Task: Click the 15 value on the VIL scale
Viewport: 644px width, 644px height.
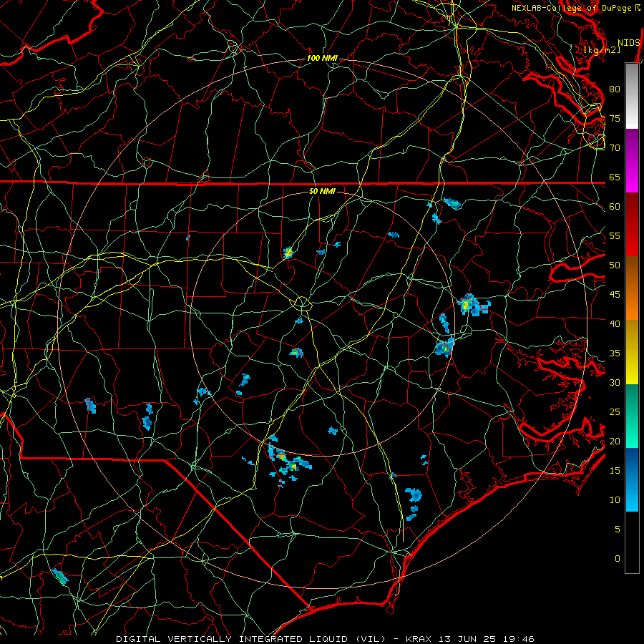Action: tap(615, 471)
